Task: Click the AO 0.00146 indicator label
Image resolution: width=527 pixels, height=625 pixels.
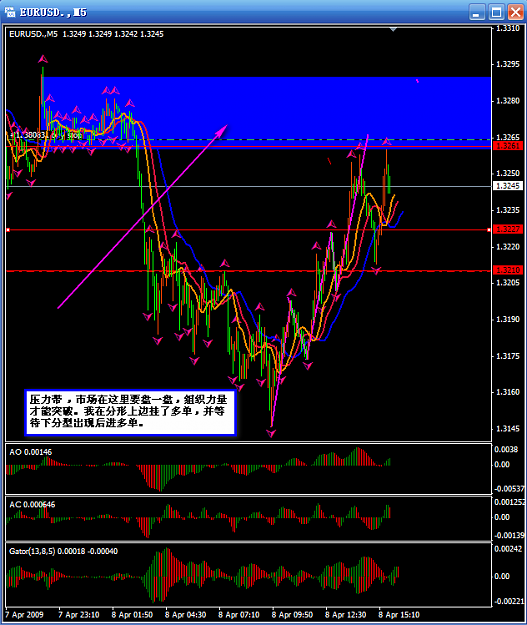Action: pos(31,452)
